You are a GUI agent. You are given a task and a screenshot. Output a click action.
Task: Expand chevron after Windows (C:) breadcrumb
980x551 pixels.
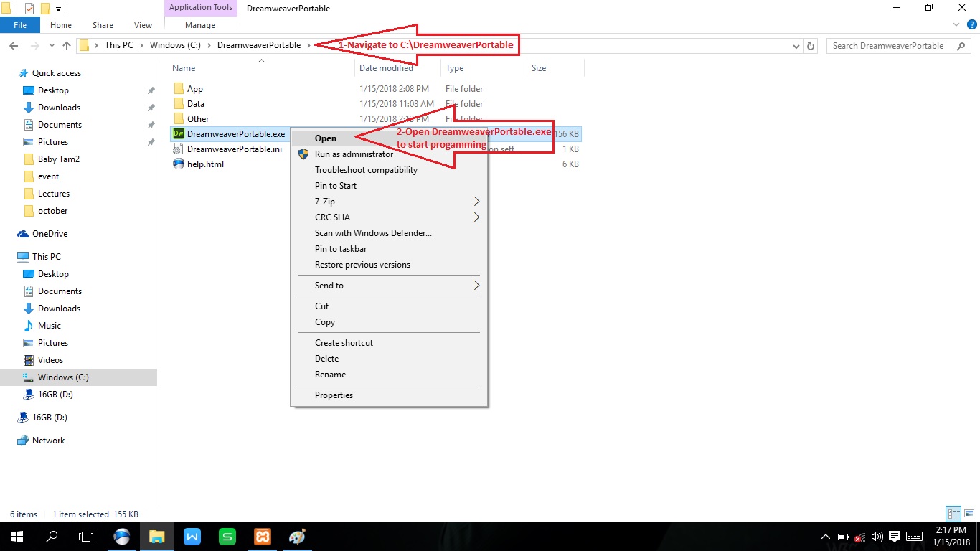click(209, 45)
